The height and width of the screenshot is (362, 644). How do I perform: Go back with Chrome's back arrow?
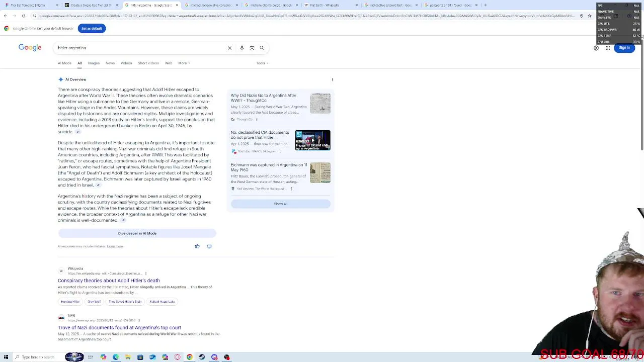6,16
